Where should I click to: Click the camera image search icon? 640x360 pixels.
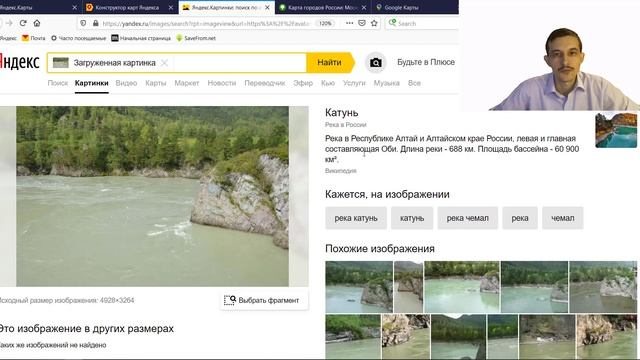tap(376, 62)
